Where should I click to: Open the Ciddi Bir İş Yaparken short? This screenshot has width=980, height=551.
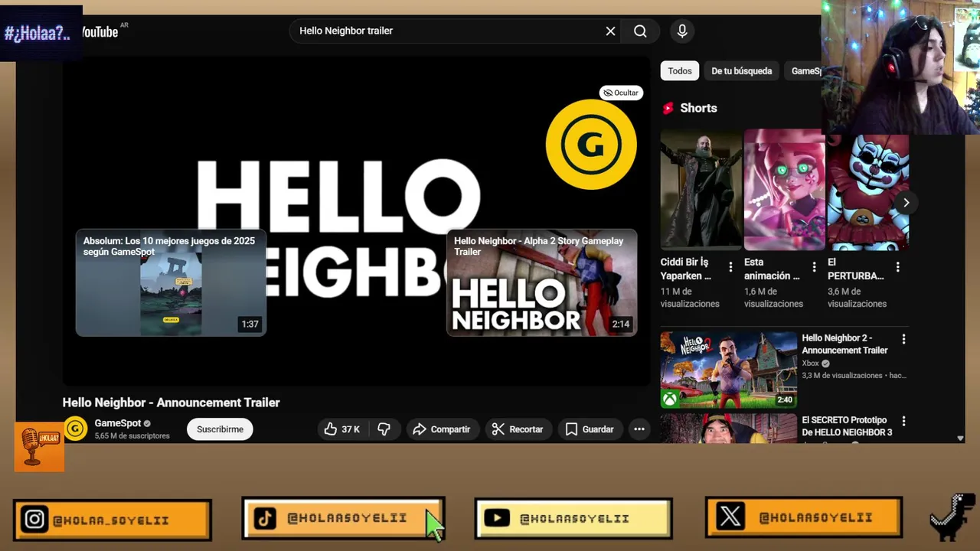click(x=701, y=191)
